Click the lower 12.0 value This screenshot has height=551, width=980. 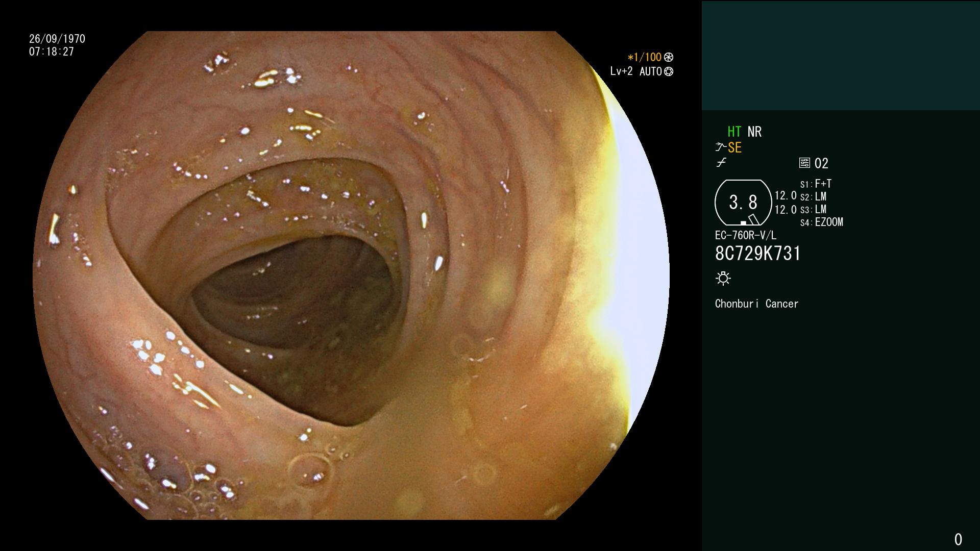(786, 210)
